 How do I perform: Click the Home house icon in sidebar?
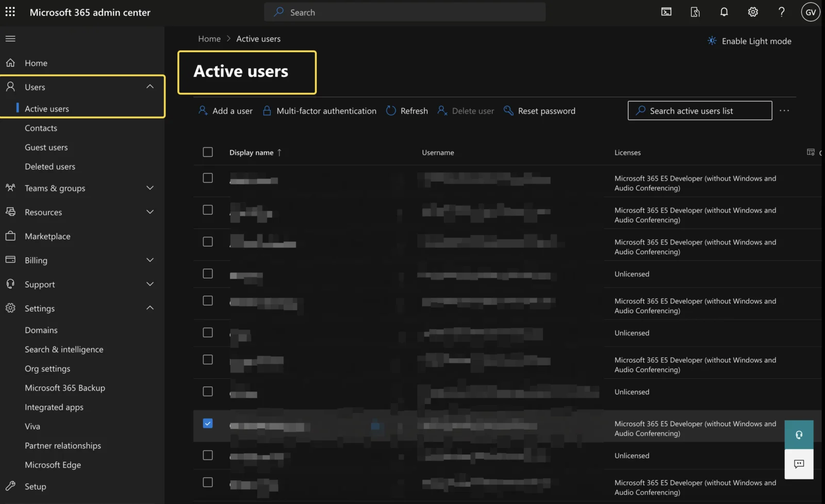10,63
